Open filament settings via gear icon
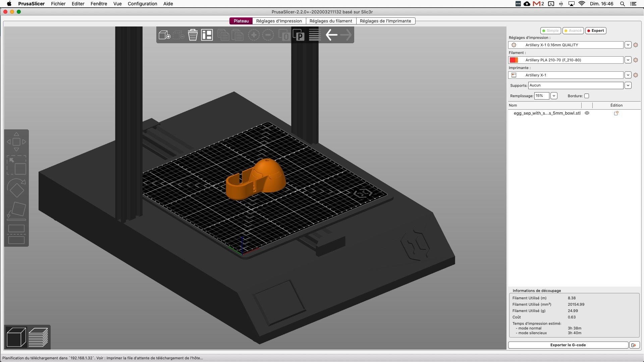Viewport: 644px width, 362px height. [636, 60]
